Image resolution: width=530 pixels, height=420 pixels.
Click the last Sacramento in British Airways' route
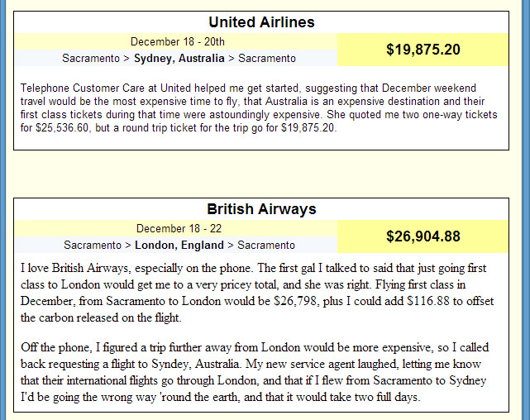(266, 246)
